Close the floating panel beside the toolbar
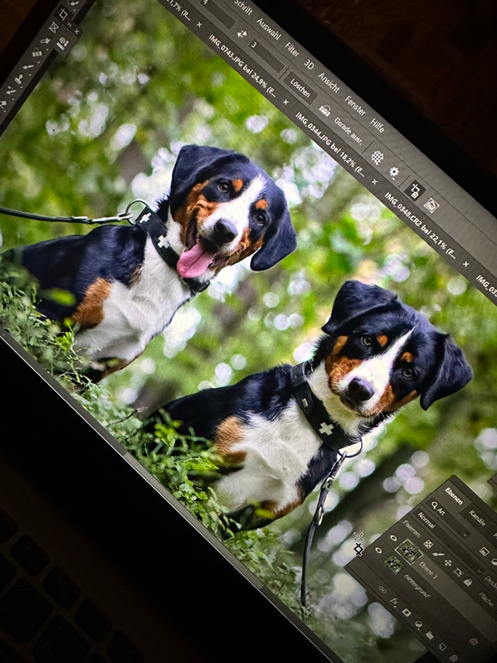 (x=77, y=31)
